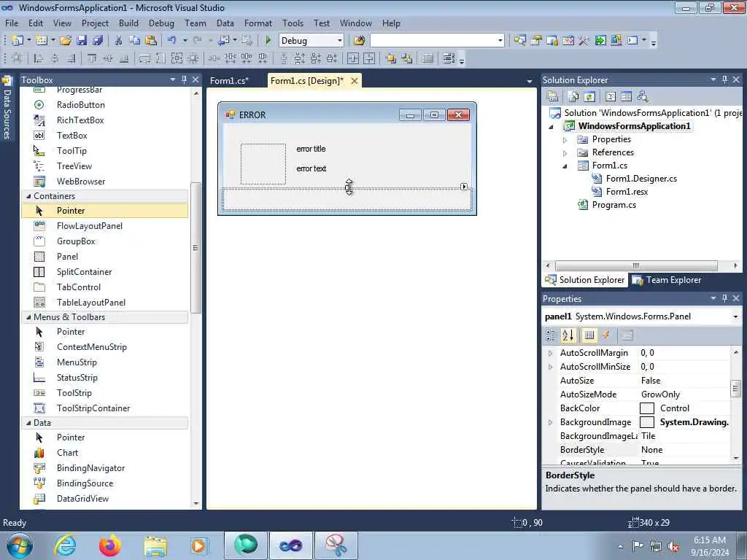Screen dimensions: 747x560
Task: Click Solution Explorer horizontal scrollbar thumb
Action: pyautogui.click(x=636, y=265)
